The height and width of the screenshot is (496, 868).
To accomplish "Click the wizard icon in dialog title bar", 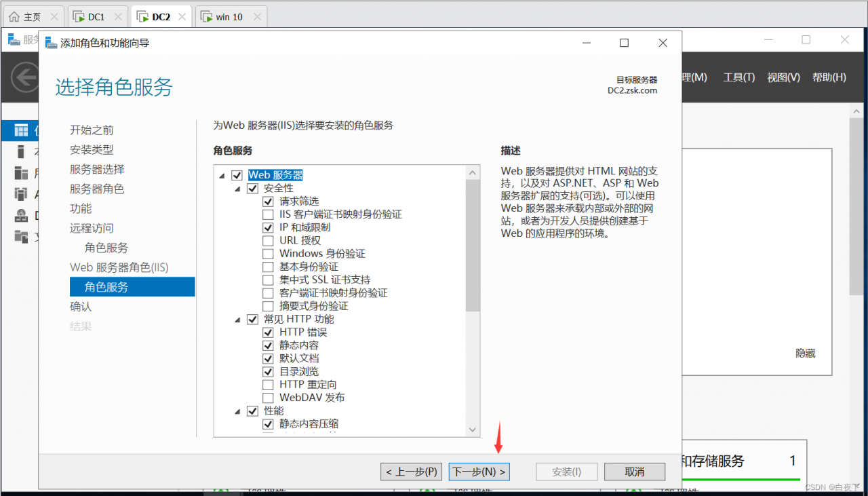I will tap(51, 43).
